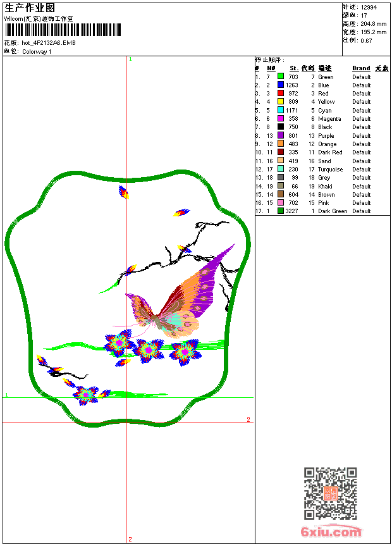
Task: Click the stitch count '702' in Pink row
Action: click(293, 203)
